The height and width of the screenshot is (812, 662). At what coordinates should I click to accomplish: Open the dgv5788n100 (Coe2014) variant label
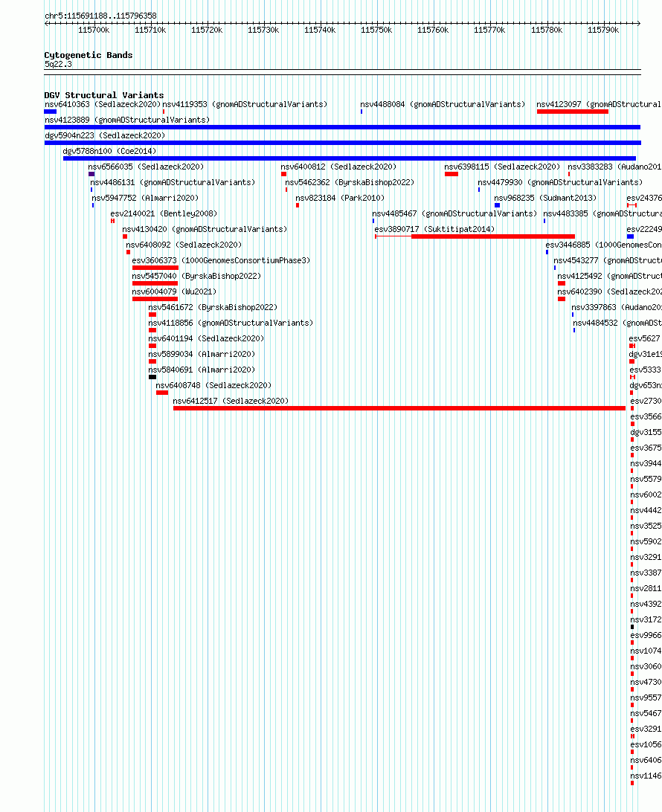[109, 151]
